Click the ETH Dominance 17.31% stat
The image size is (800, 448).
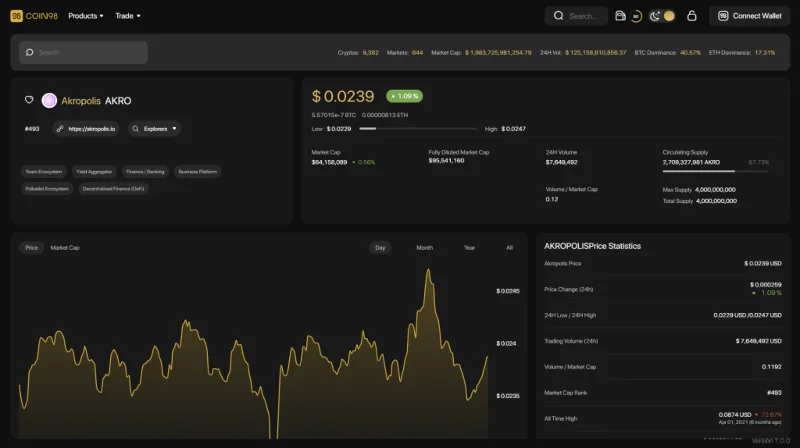742,53
